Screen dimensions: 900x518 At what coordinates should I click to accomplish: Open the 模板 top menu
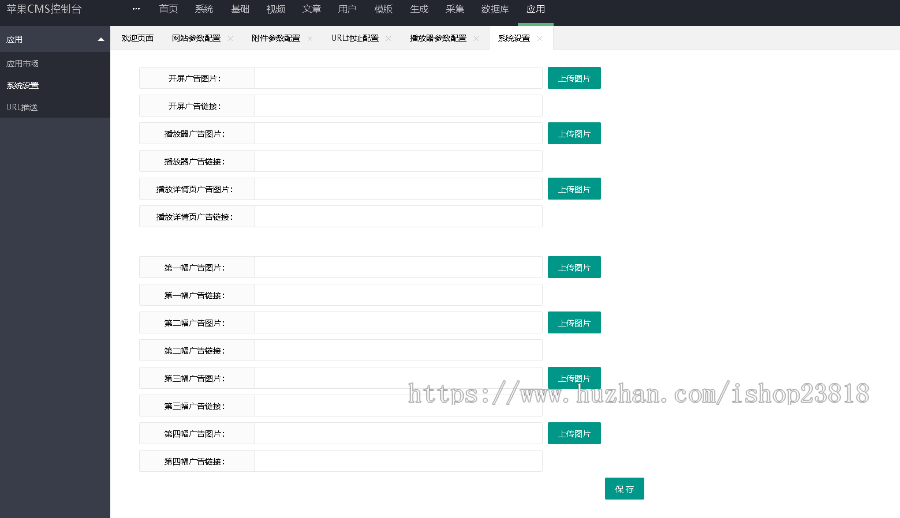(383, 9)
